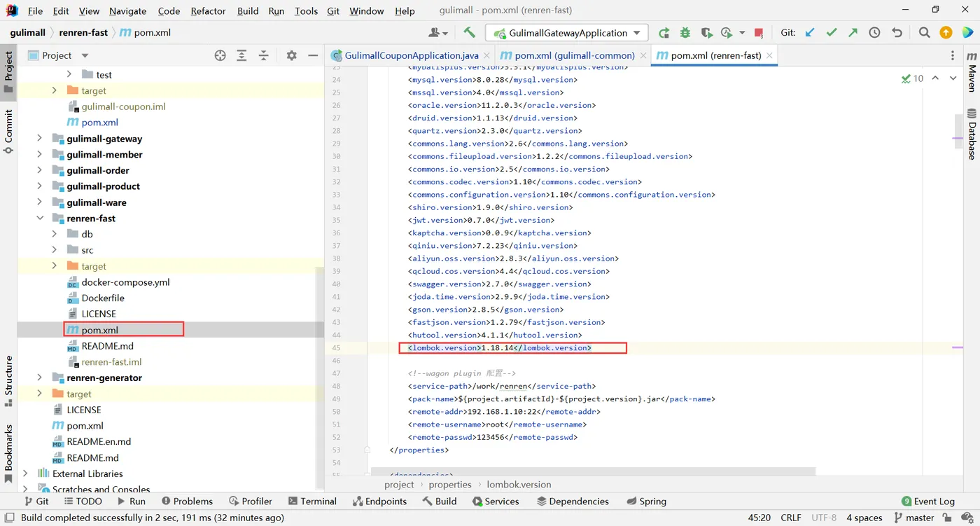Click the Build project hammer icon

pos(470,33)
